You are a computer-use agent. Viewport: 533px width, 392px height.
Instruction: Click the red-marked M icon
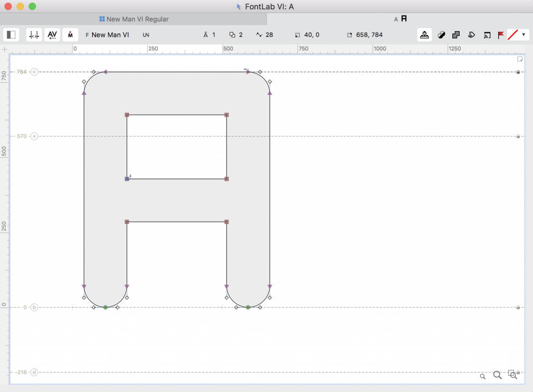[70, 35]
